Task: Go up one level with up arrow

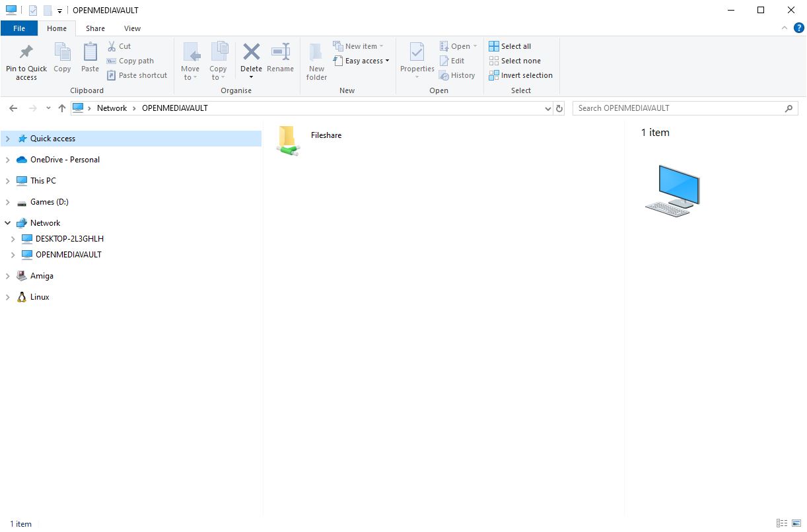Action: [61, 108]
